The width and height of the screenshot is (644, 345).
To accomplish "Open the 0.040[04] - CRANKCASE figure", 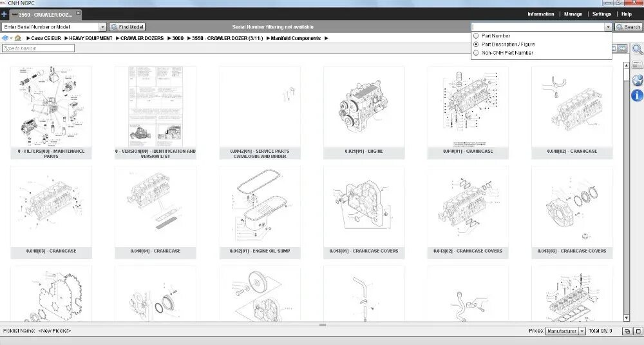I will click(155, 212).
